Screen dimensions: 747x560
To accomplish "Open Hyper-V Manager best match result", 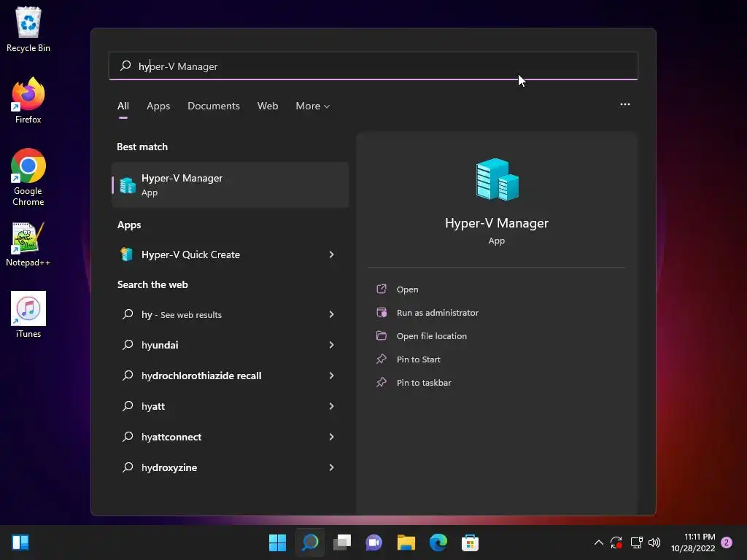I will pyautogui.click(x=230, y=184).
